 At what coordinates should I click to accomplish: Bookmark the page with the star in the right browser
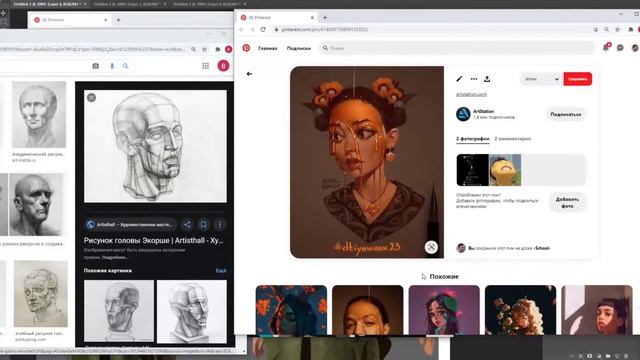(618, 29)
